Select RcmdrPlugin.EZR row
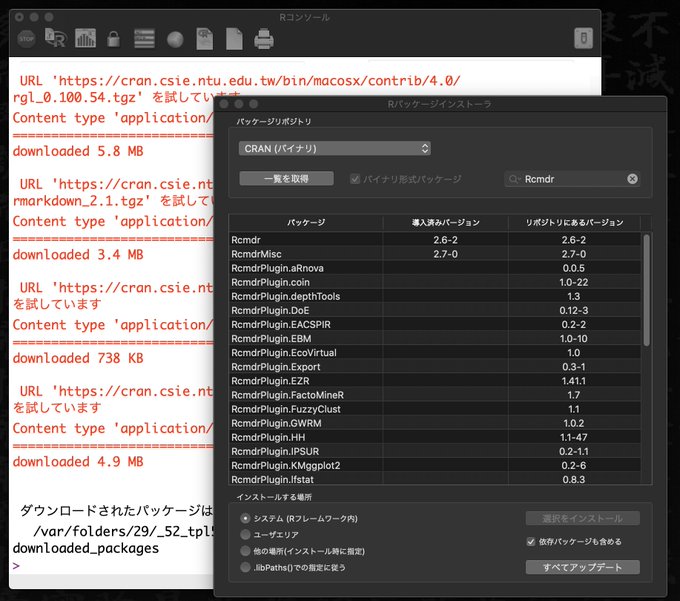 click(x=435, y=381)
